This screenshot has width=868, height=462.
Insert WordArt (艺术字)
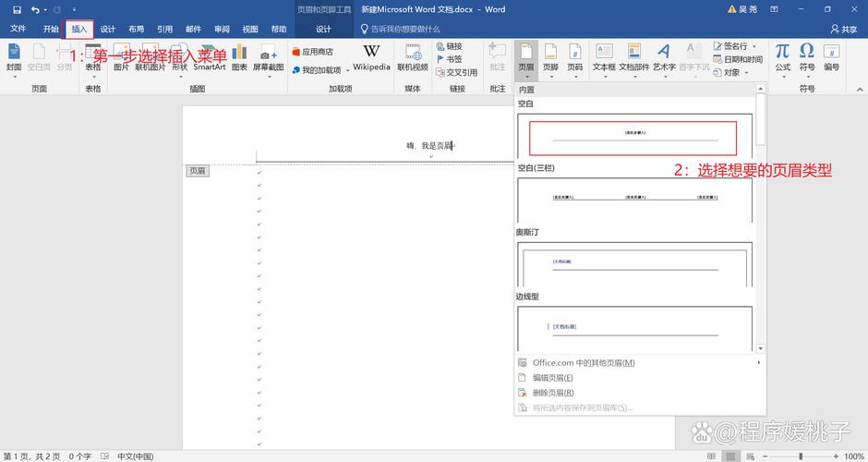(664, 60)
